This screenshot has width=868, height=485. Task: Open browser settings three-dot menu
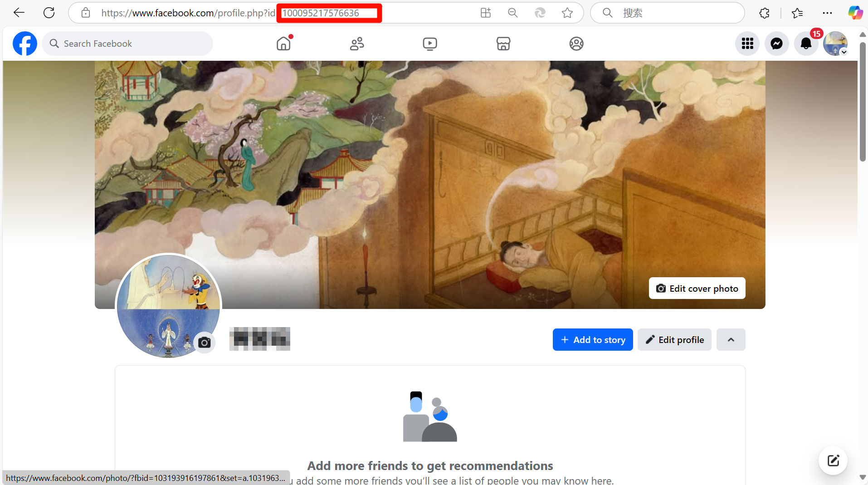[x=828, y=13]
